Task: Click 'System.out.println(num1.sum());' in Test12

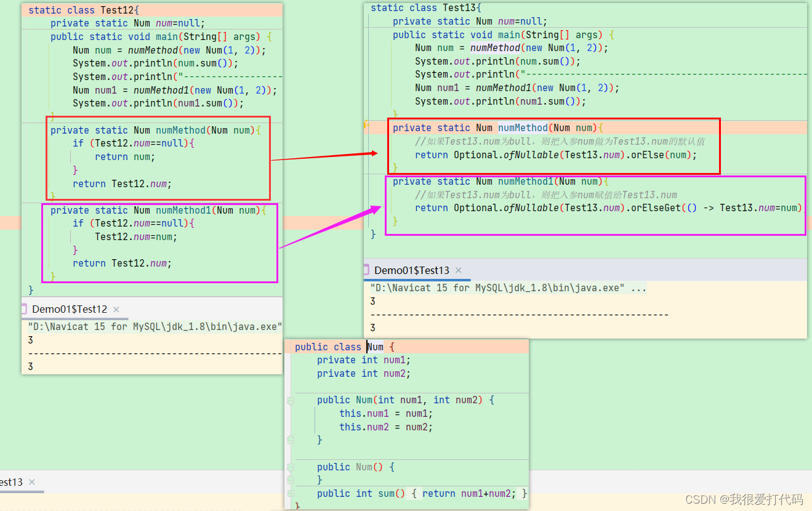Action: pos(158,103)
